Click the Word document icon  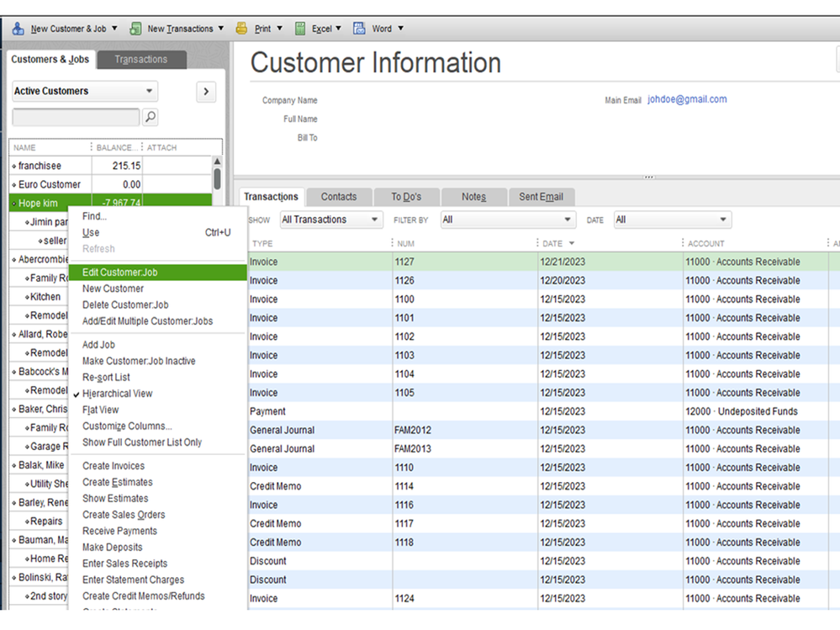point(359,29)
